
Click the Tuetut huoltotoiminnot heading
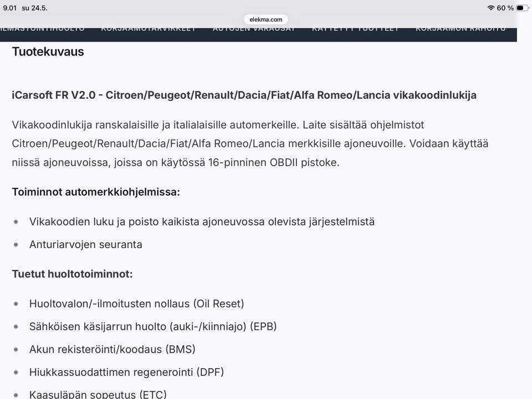point(72,274)
